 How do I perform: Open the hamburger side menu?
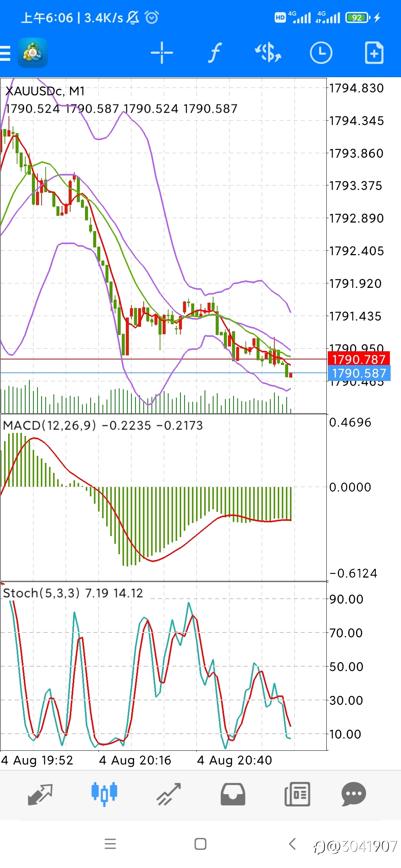click(x=5, y=53)
